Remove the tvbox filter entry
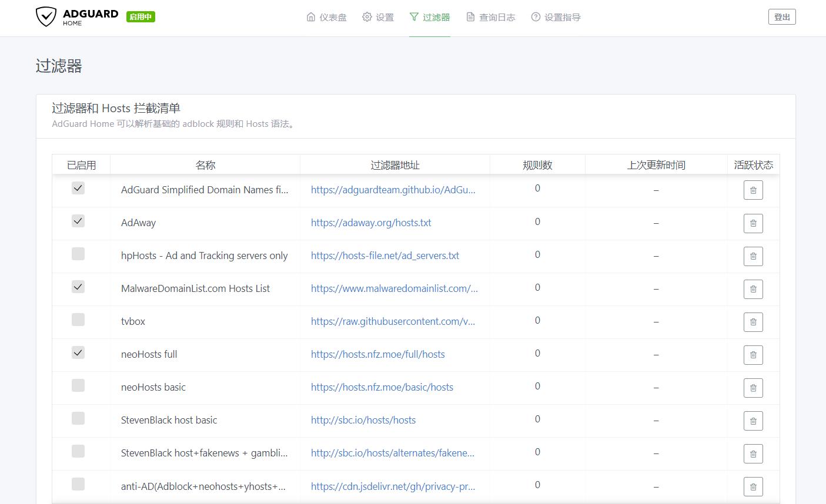826x504 pixels. pyautogui.click(x=753, y=322)
